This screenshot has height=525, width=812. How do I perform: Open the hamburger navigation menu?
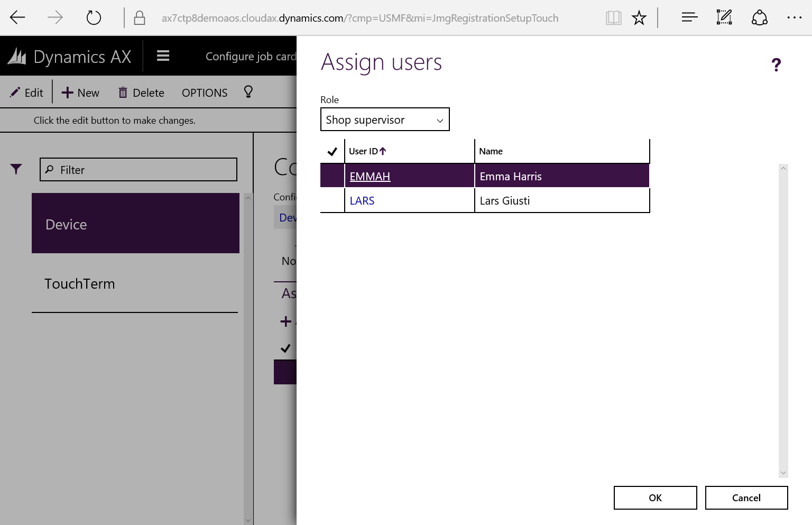pos(163,56)
